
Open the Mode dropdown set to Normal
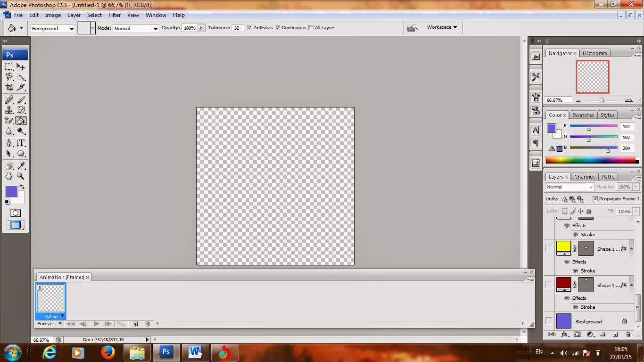136,28
